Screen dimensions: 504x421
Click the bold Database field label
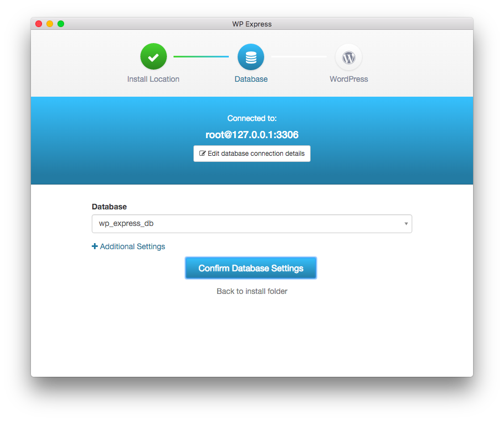pos(109,207)
